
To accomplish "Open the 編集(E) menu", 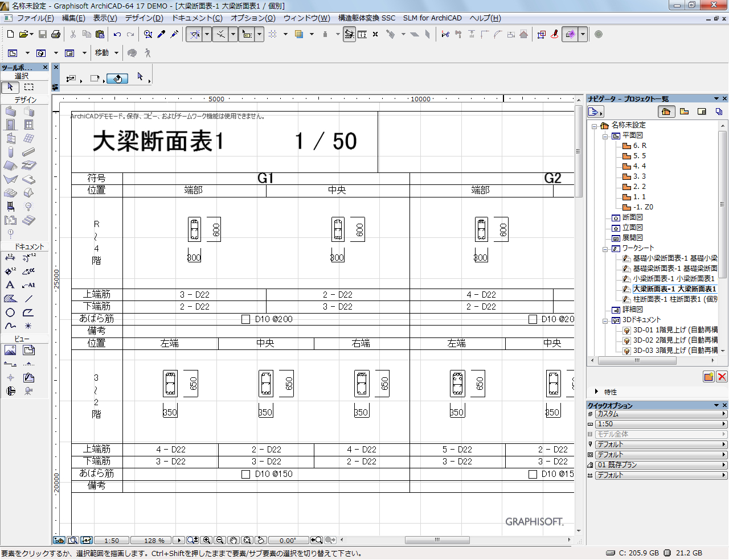I will point(73,18).
